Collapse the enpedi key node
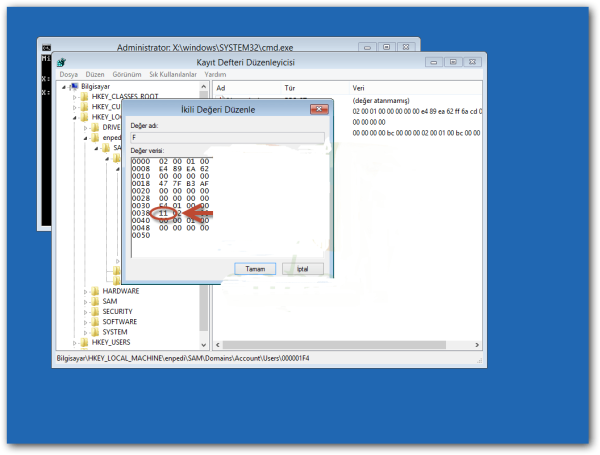The width and height of the screenshot is (600, 455). point(85,138)
